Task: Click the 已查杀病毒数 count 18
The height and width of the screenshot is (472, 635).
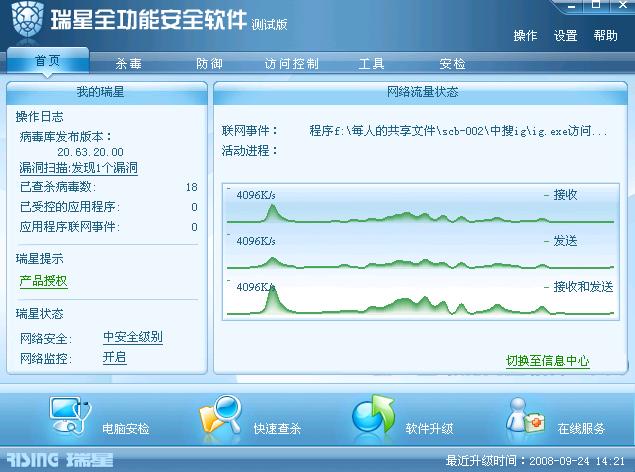Action: [x=192, y=187]
